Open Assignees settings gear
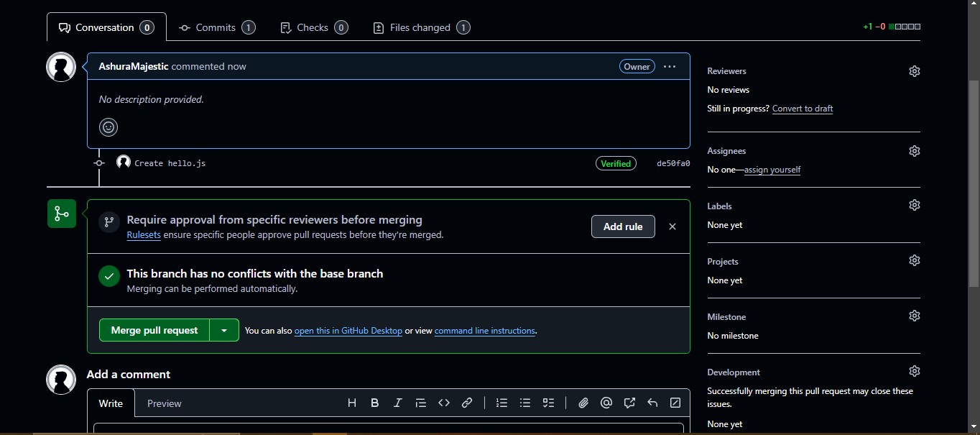This screenshot has height=435, width=980. 914,151
